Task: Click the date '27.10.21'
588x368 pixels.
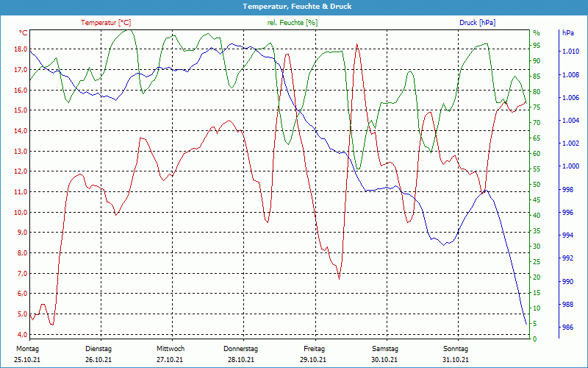Action: [170, 360]
